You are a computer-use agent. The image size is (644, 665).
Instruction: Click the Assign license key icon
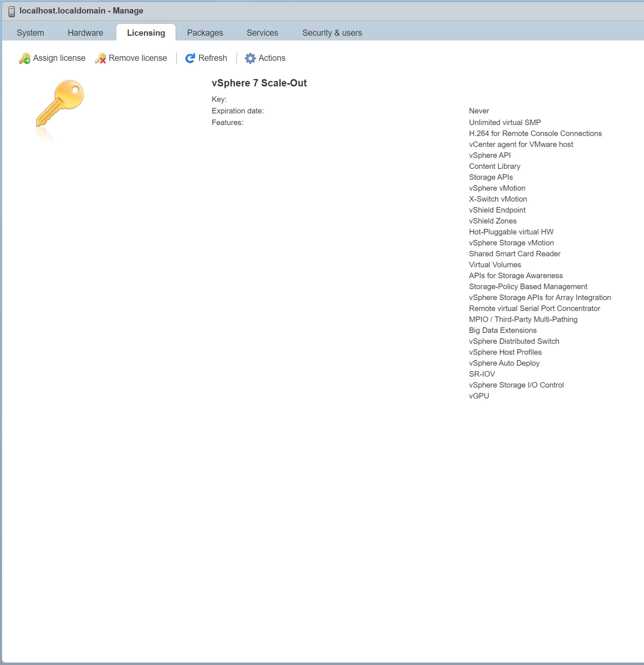(25, 58)
